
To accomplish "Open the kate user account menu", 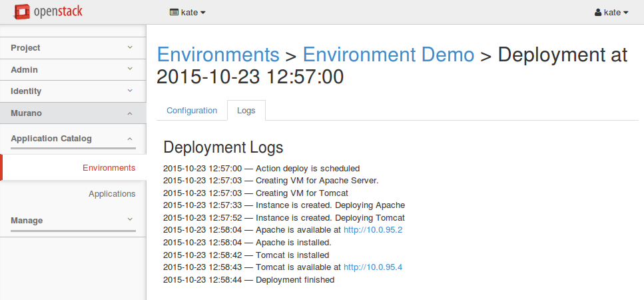I will (x=612, y=12).
